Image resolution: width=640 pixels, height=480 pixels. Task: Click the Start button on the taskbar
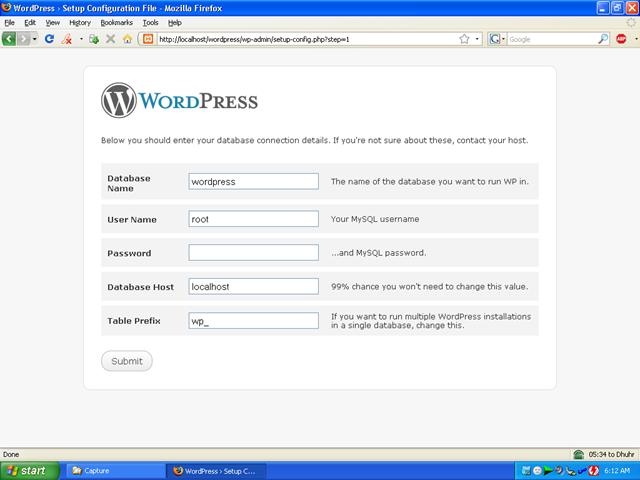point(30,471)
